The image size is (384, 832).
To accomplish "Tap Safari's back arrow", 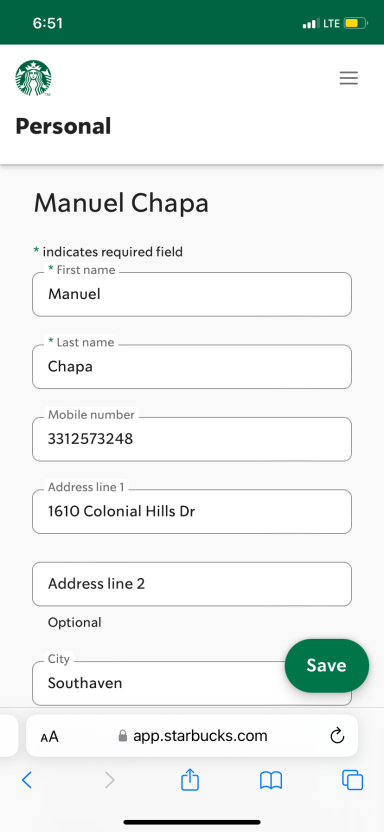I will [x=27, y=780].
